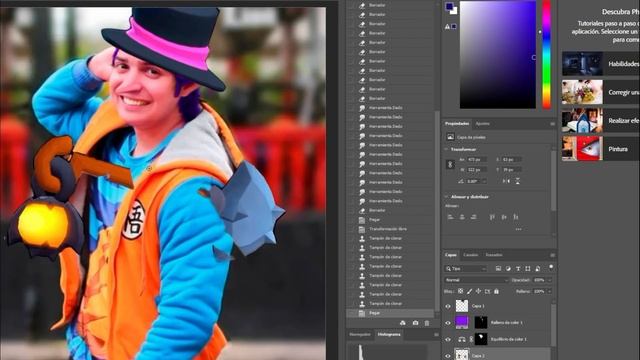Select the last Pegar history state
Image resolution: width=640 pixels, height=360 pixels.
pyautogui.click(x=389, y=313)
